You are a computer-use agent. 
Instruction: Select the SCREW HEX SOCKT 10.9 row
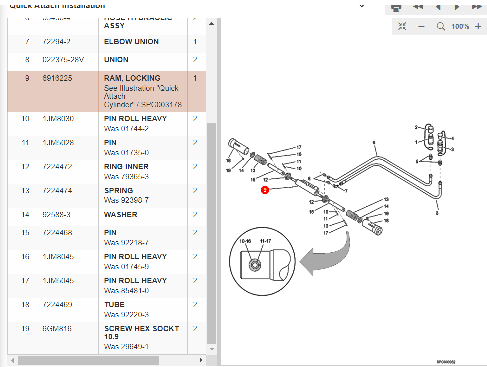tap(107, 338)
